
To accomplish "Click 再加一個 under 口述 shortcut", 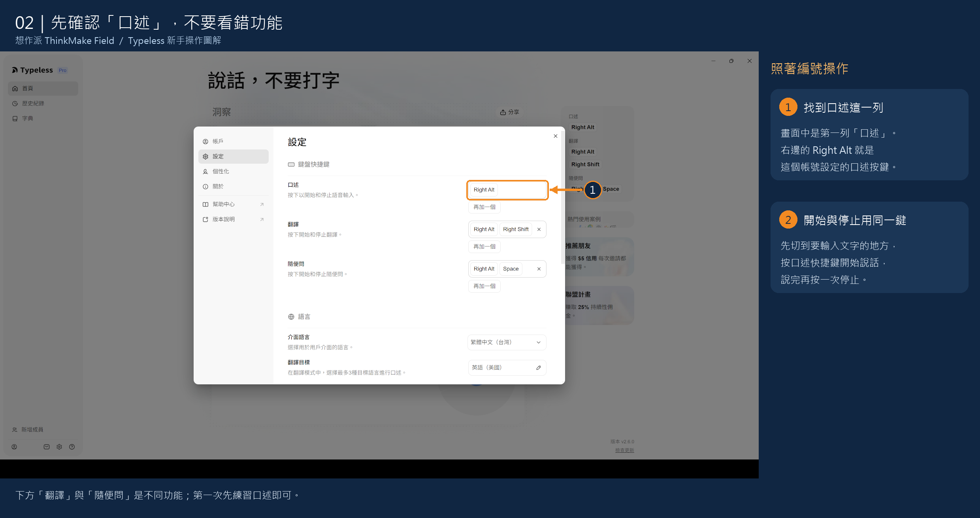I will click(484, 207).
